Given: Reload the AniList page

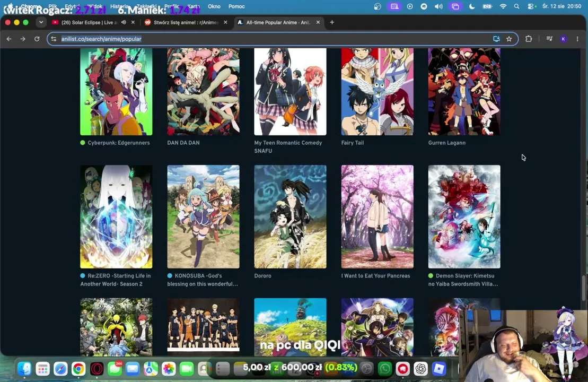Looking at the screenshot, I should click(37, 39).
